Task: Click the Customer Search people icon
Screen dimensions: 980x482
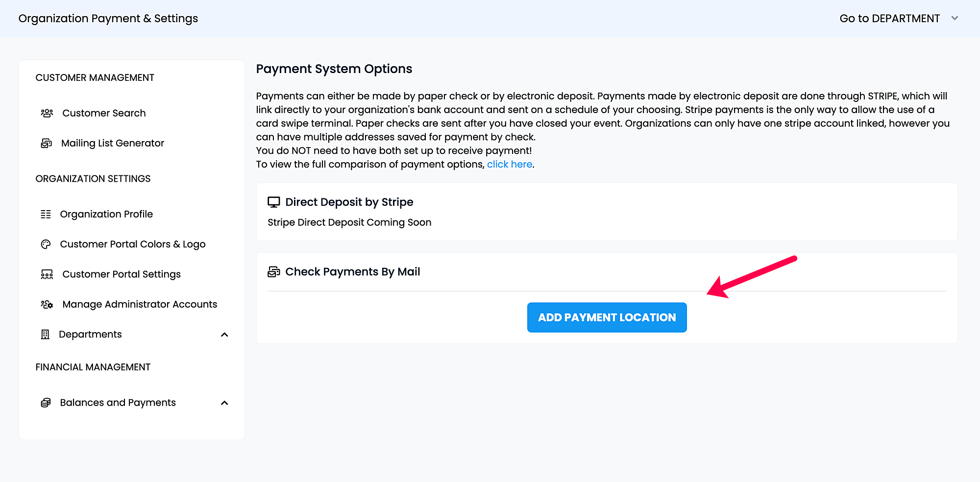Action: point(47,113)
